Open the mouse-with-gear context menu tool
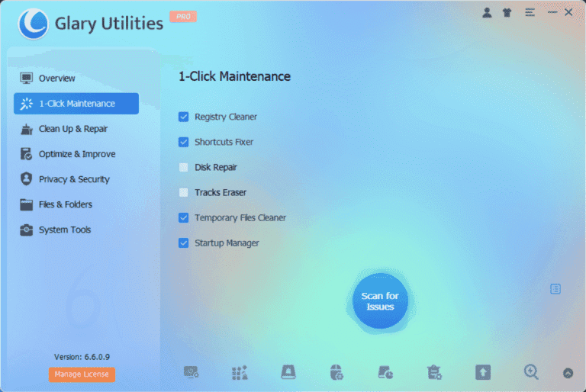This screenshot has width=586, height=392. click(x=336, y=373)
